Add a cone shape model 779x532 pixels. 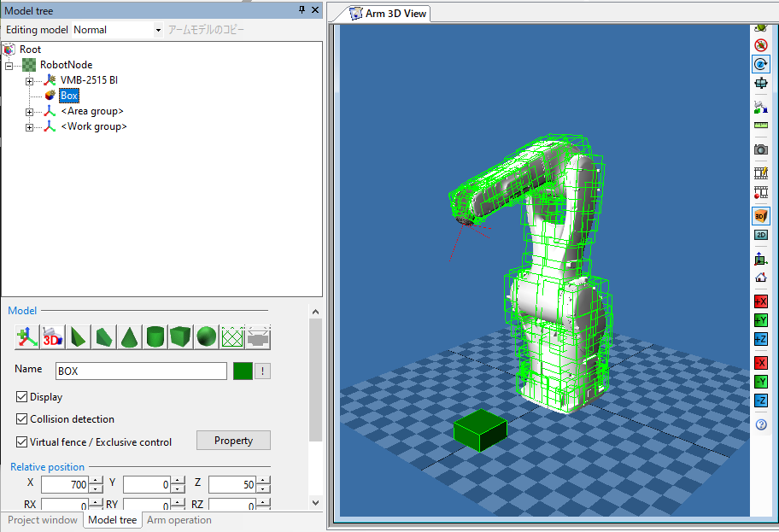(129, 336)
